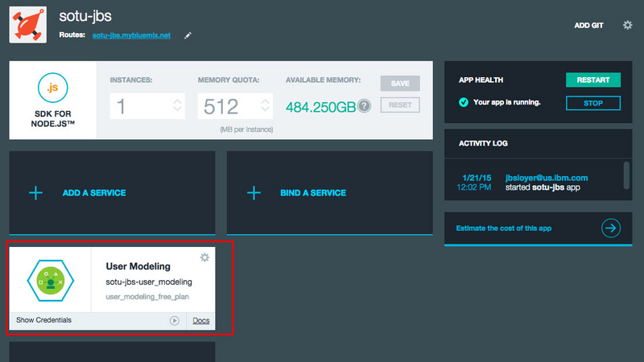Click the app running green checkmark

[x=464, y=102]
